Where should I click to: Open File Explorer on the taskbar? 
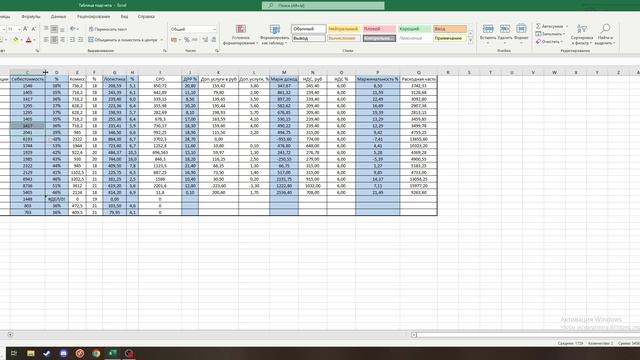pos(31,353)
